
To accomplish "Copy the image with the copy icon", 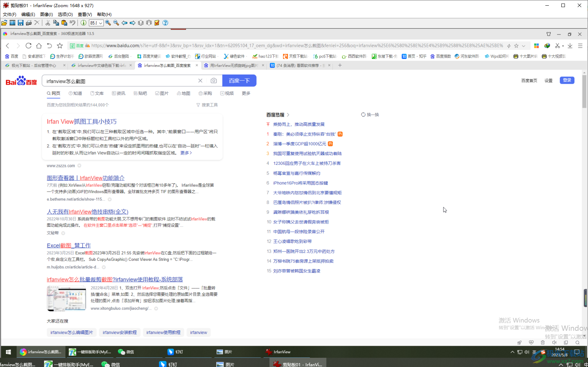I will [56, 23].
